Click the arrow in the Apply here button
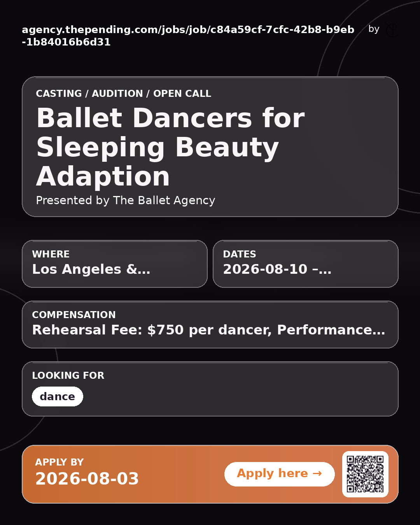Viewport: 420px width, 525px height. click(x=317, y=473)
